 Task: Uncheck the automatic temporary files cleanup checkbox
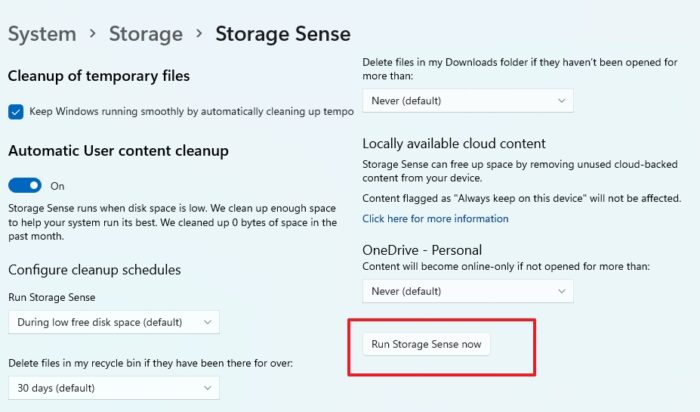point(16,112)
